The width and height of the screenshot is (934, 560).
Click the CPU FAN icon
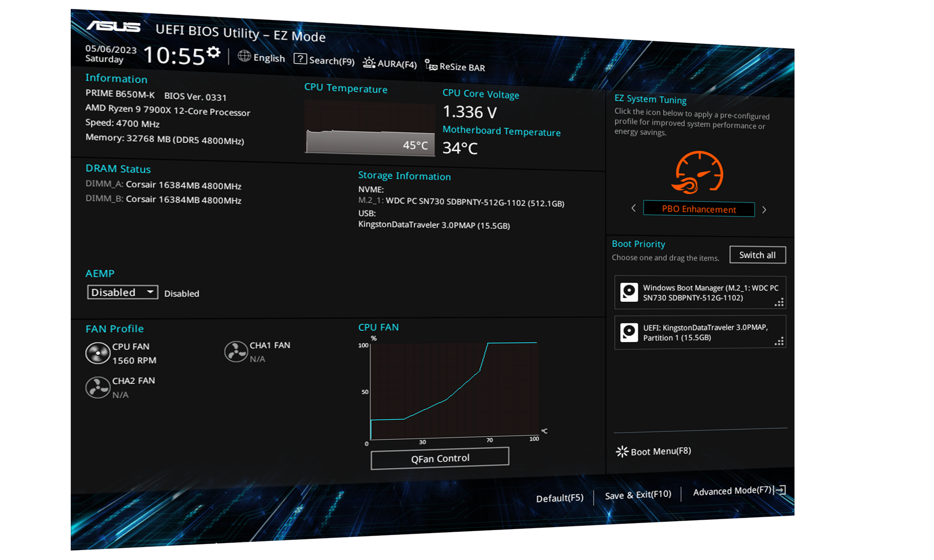coord(98,353)
